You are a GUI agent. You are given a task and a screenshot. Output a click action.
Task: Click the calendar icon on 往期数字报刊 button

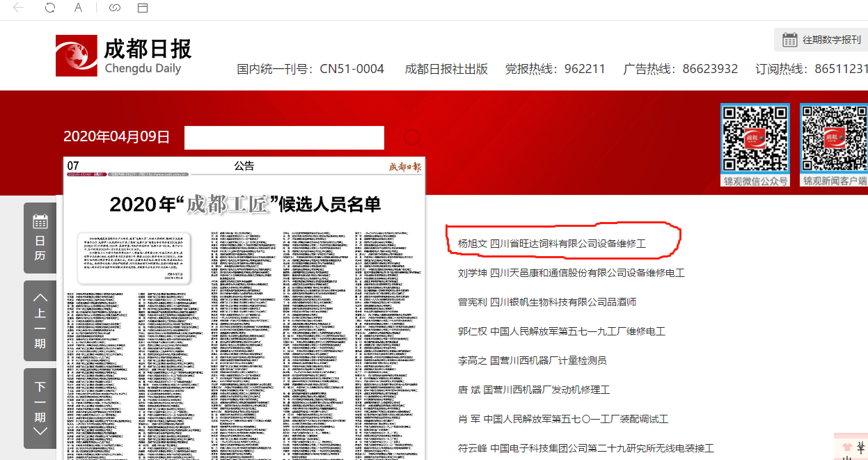click(x=791, y=40)
